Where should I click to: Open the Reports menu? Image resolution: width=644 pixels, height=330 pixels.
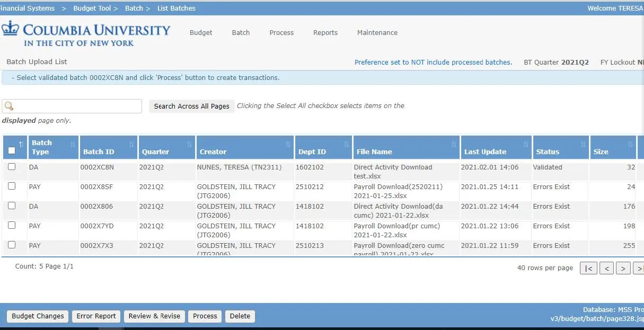pos(325,33)
